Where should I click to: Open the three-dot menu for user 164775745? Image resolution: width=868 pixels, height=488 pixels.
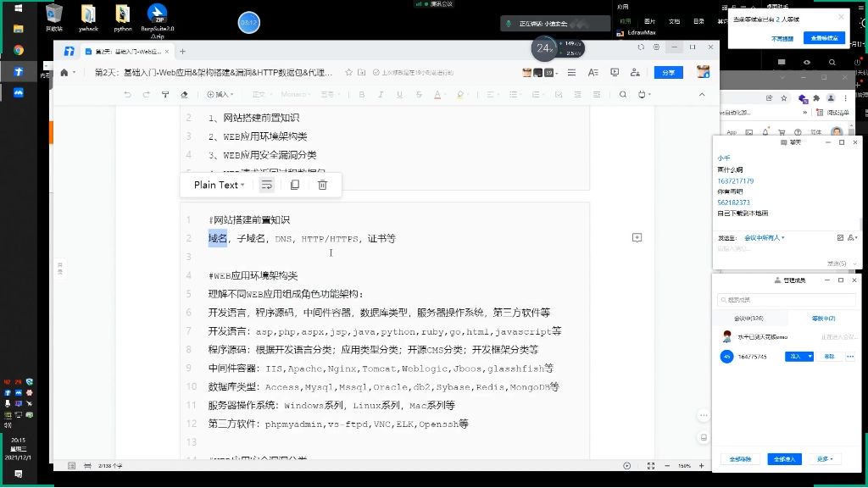(850, 357)
